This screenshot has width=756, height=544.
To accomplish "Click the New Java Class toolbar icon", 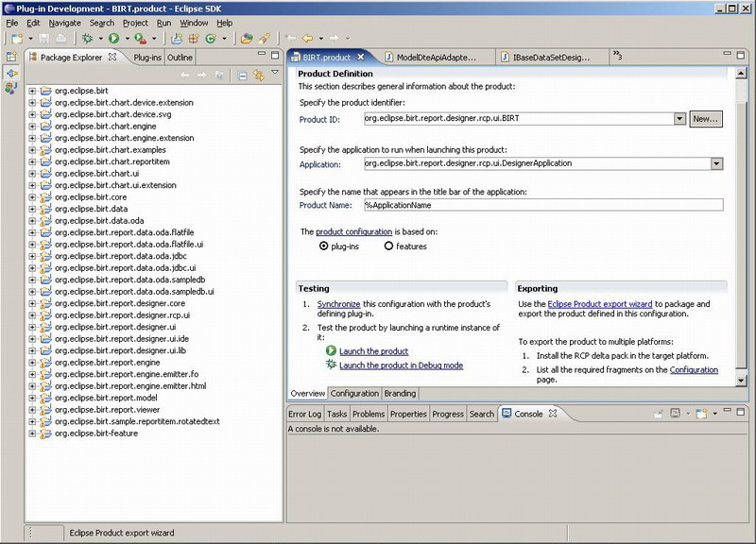I will click(211, 38).
